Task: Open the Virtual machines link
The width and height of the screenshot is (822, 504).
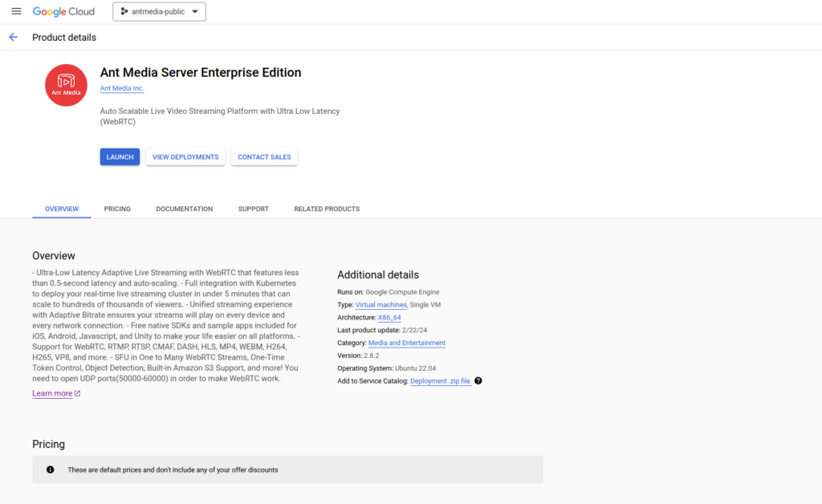Action: [381, 305]
